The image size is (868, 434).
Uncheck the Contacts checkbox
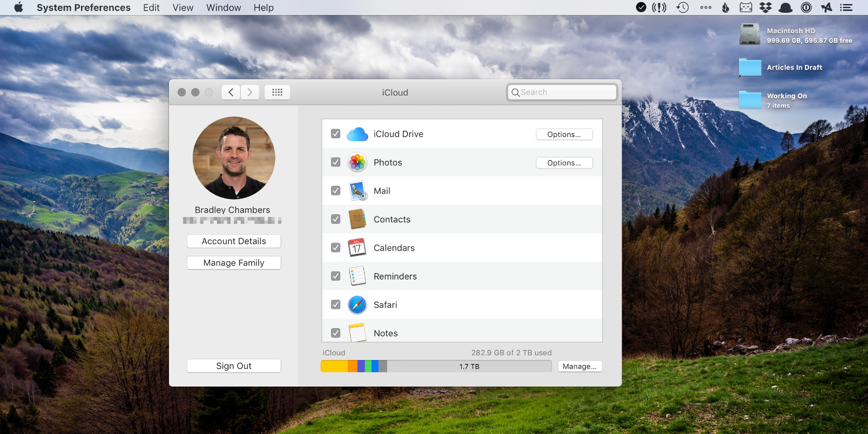336,219
